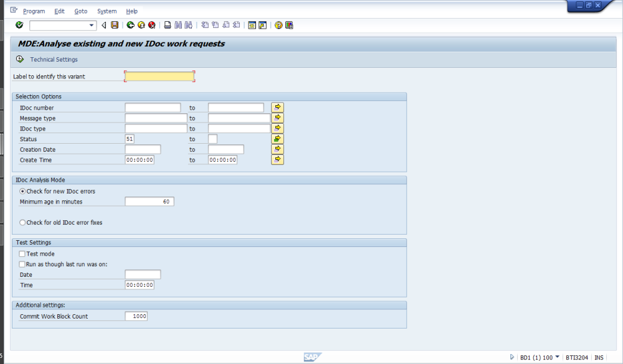
Task: Click the Commit Work Block Count field
Action: click(x=136, y=316)
